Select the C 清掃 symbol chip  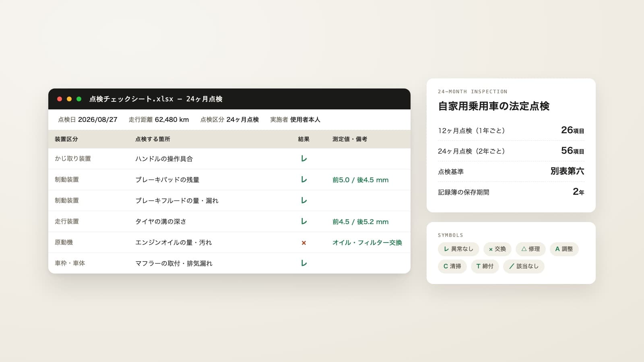[x=452, y=266]
